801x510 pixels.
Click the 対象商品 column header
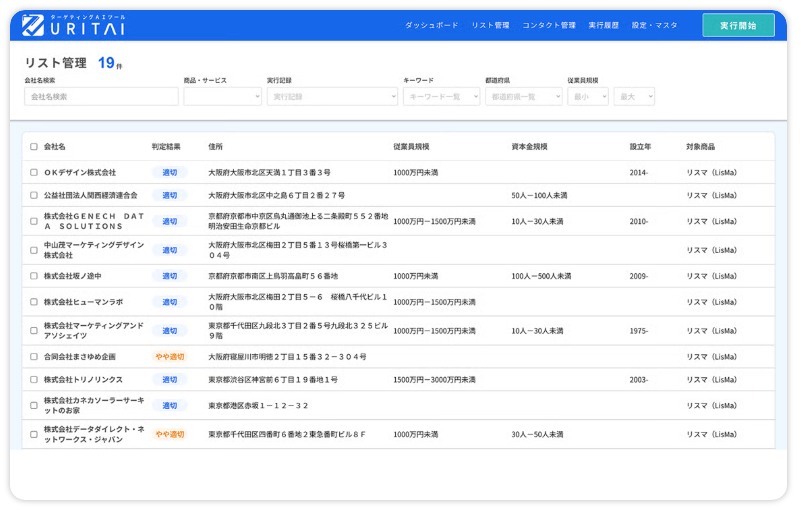pos(700,147)
